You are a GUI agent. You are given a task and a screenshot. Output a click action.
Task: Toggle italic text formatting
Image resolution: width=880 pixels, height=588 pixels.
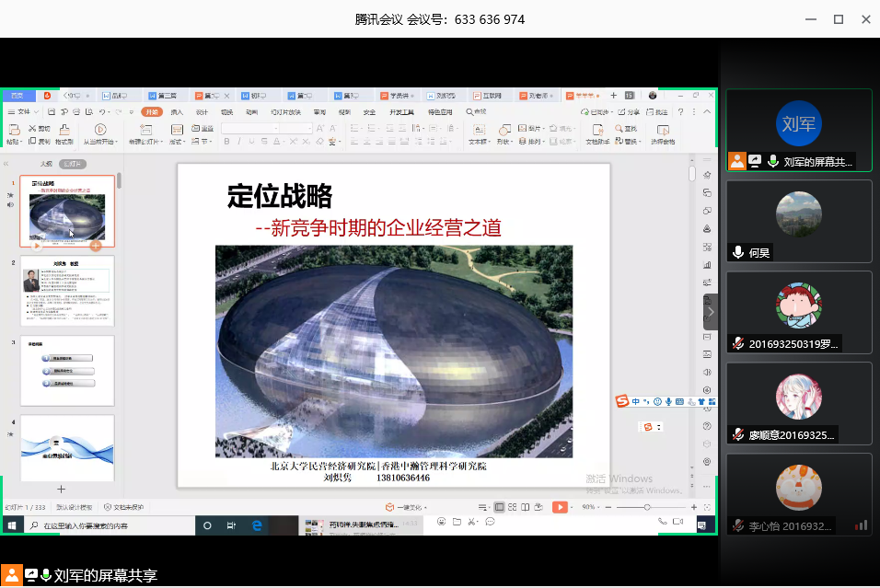tap(239, 142)
